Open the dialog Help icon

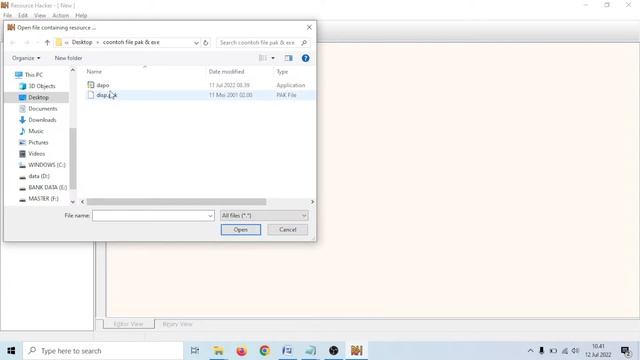[x=305, y=58]
